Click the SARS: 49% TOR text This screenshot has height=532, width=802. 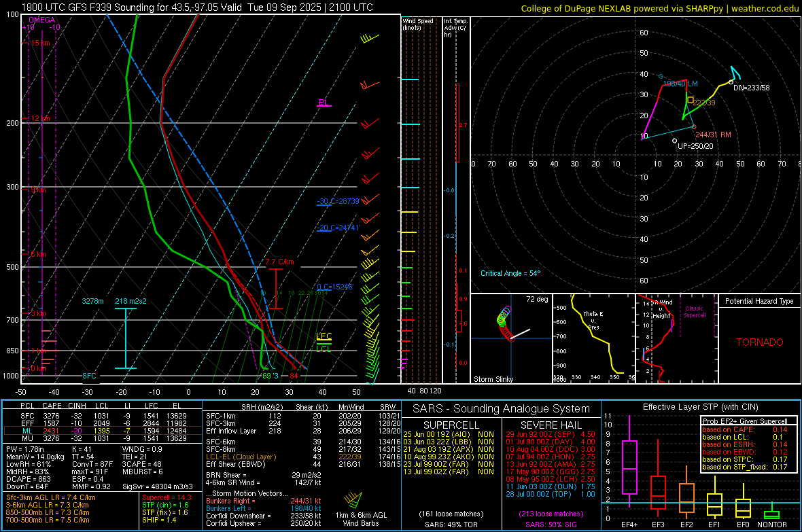(451, 525)
